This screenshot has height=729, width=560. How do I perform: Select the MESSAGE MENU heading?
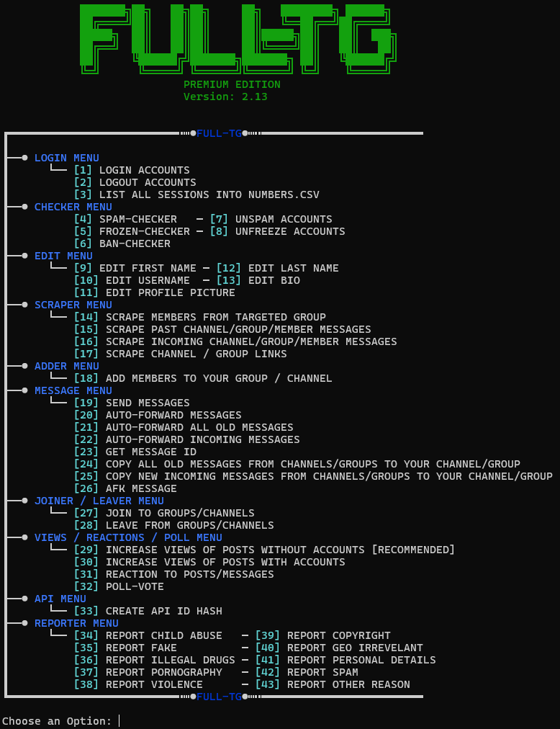pos(73,390)
